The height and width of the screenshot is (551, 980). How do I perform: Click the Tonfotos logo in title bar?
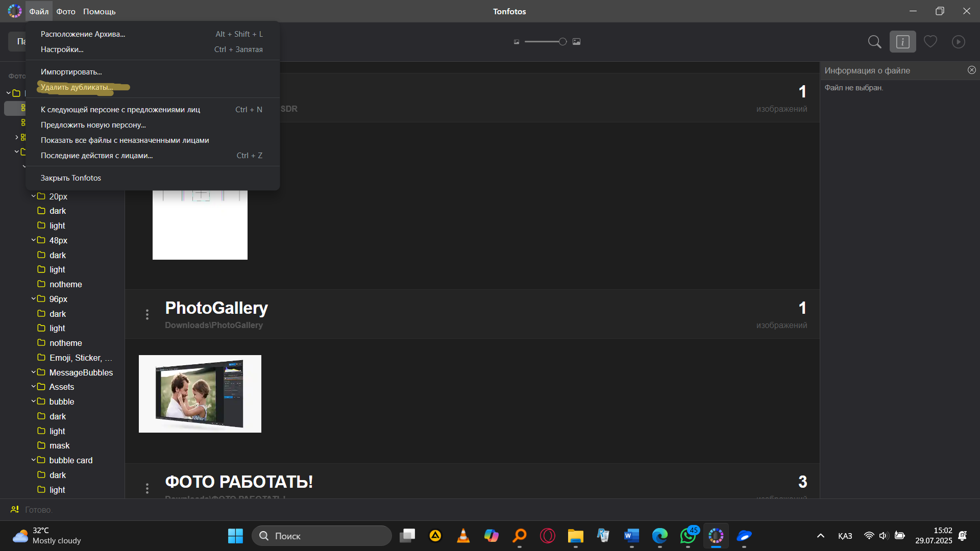coord(15,11)
